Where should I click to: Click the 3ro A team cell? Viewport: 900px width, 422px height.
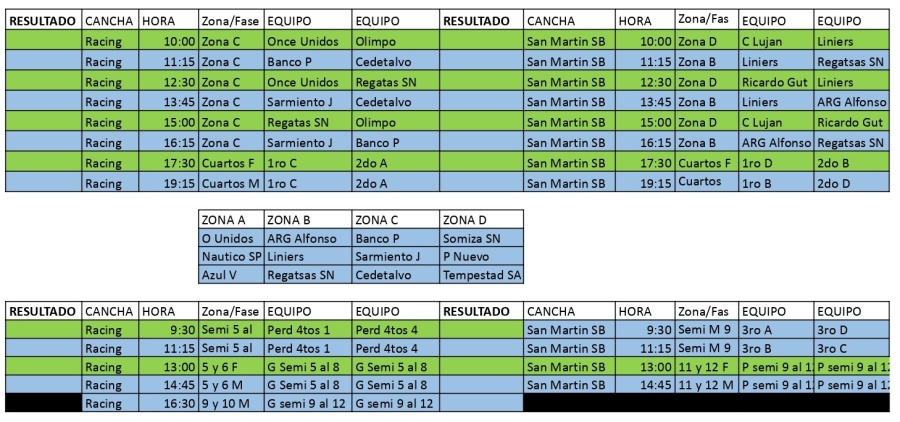coord(776,330)
